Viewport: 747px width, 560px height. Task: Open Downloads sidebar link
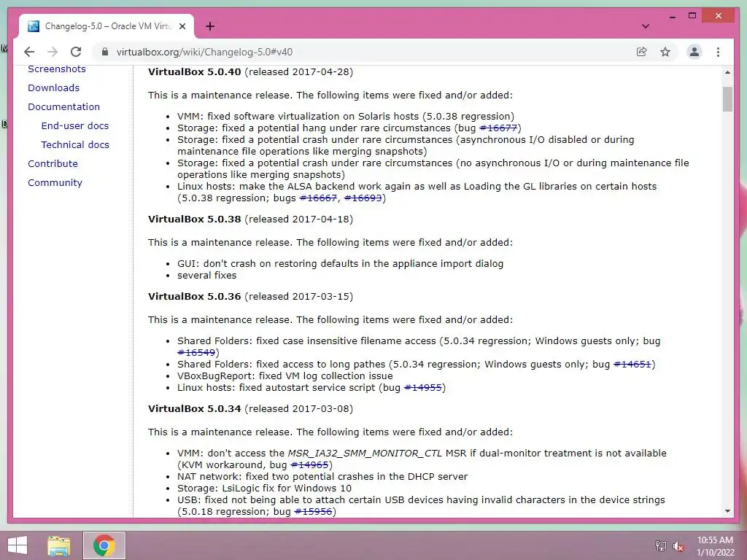click(53, 87)
